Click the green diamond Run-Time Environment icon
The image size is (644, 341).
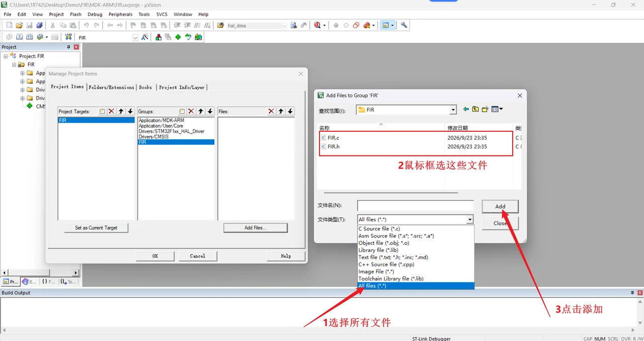click(x=178, y=37)
